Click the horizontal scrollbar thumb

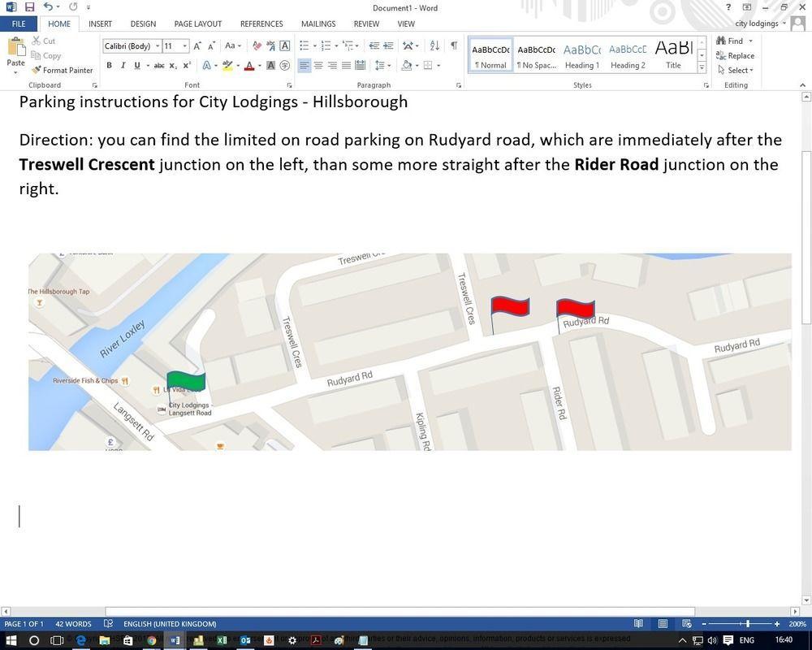click(x=400, y=612)
